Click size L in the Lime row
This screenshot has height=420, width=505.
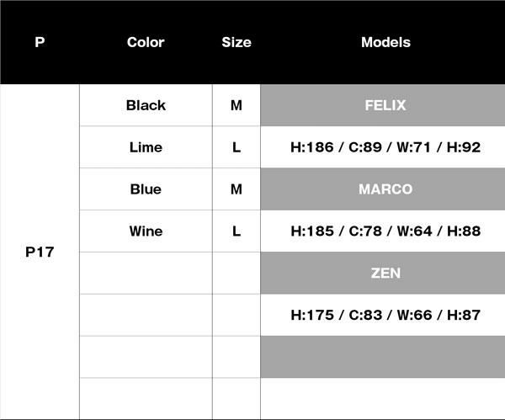[x=237, y=147]
